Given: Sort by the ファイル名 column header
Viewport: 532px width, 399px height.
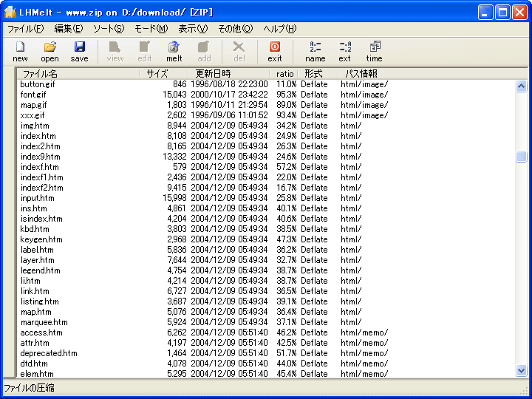Looking at the screenshot, I should tap(78, 74).
